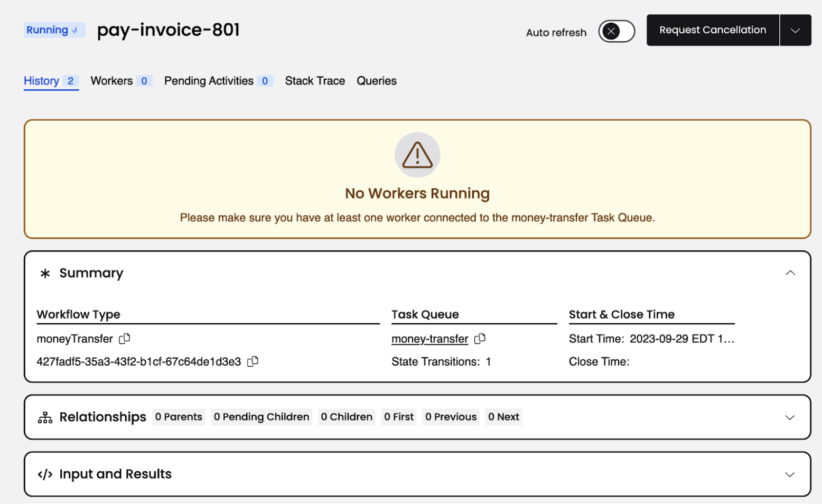Copy the moneyTransfer workflow type

pyautogui.click(x=125, y=339)
